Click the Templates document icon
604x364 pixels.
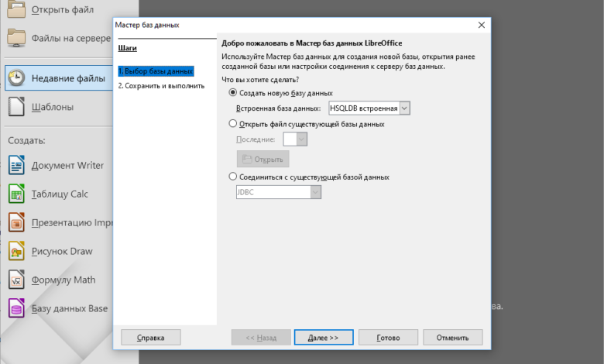click(17, 107)
